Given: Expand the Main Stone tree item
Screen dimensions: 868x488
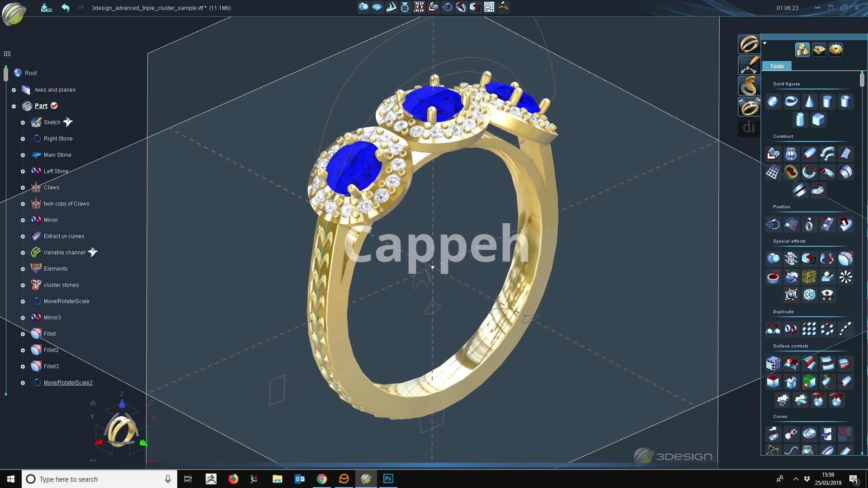Looking at the screenshot, I should [x=23, y=155].
